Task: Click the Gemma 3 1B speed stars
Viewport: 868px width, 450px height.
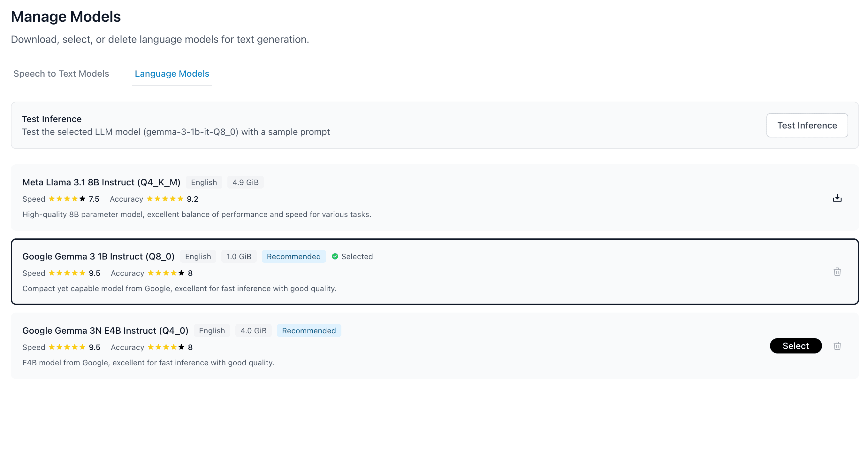Action: click(x=67, y=273)
